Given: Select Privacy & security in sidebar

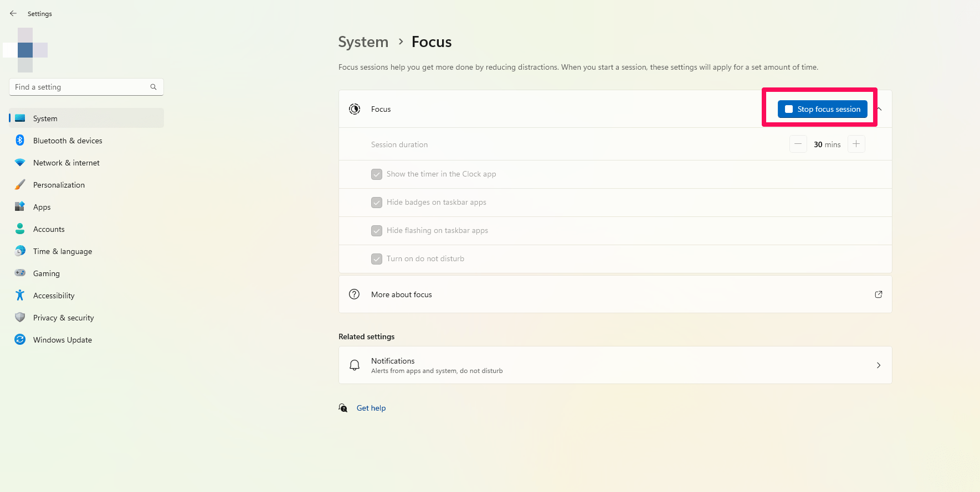Looking at the screenshot, I should (x=63, y=318).
